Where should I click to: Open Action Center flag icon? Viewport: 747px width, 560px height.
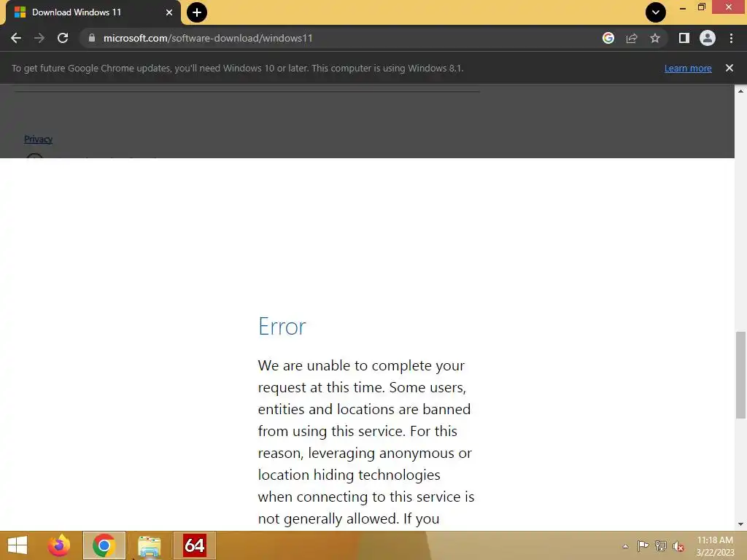click(643, 545)
